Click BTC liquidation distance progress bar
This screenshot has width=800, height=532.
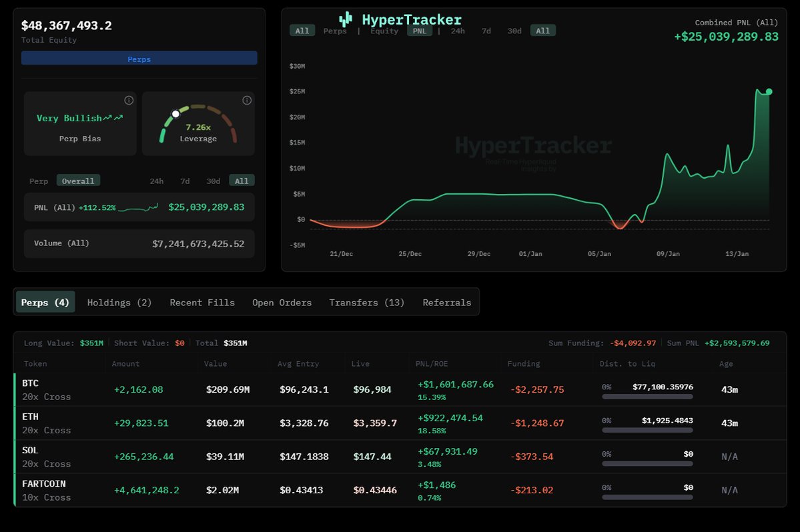[647, 397]
